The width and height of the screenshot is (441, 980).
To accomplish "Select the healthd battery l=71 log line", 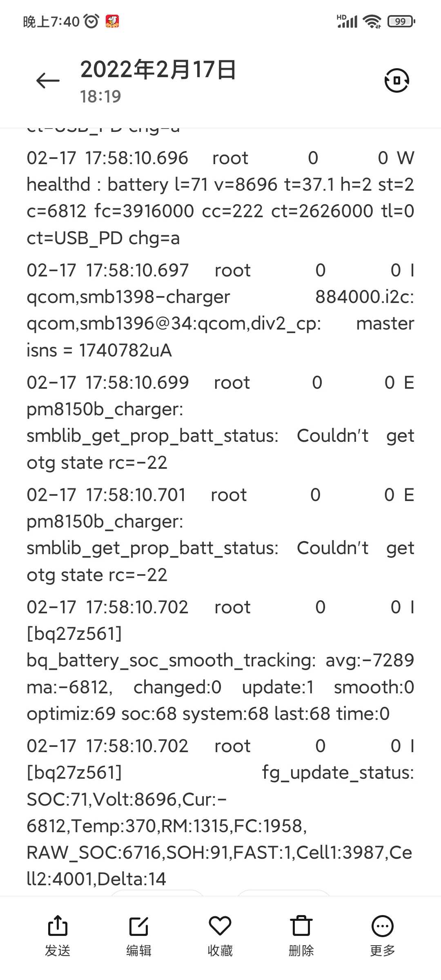I will click(x=220, y=198).
